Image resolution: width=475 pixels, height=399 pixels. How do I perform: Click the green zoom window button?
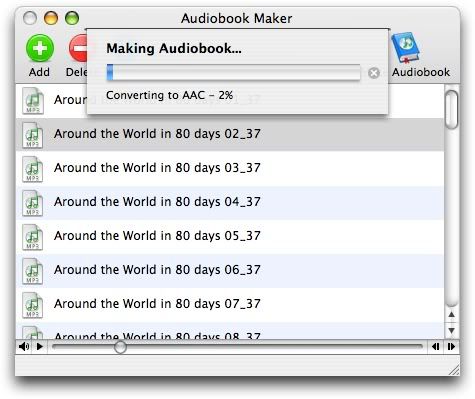(x=72, y=18)
